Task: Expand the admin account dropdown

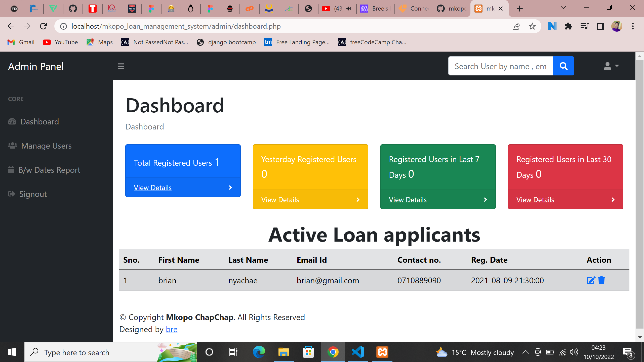Action: (611, 66)
